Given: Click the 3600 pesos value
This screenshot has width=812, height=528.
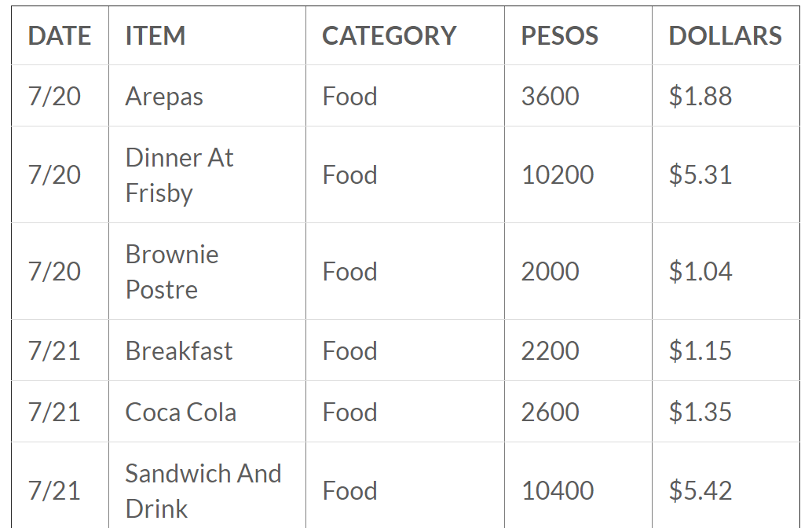Looking at the screenshot, I should tap(550, 97).
